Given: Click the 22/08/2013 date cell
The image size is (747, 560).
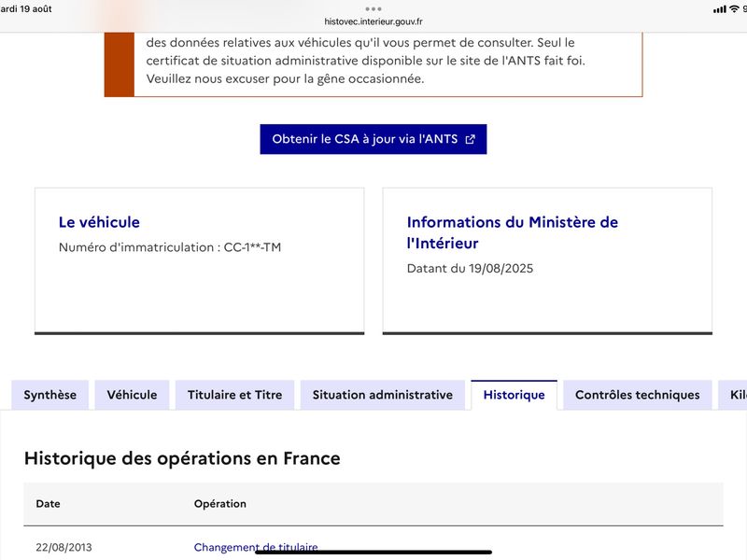Looking at the screenshot, I should [x=63, y=547].
